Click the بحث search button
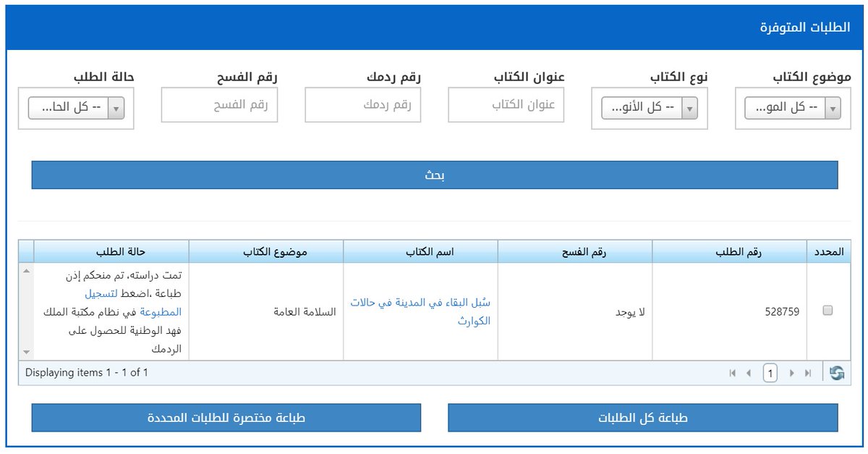 coord(435,175)
